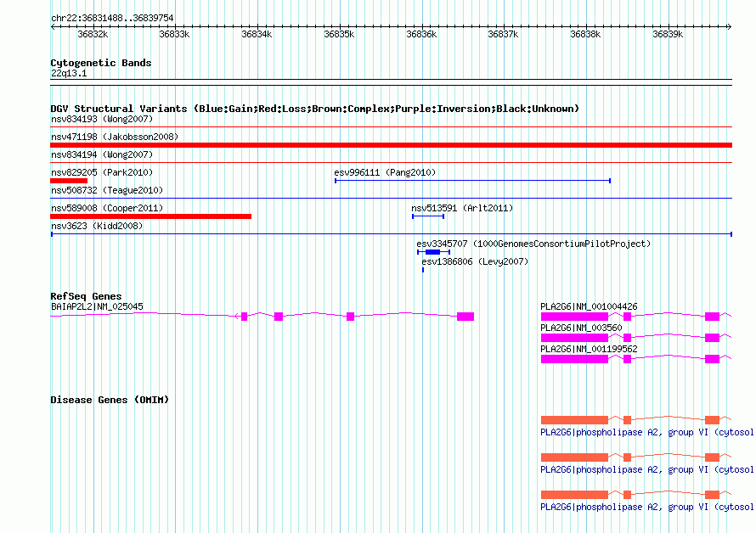The image size is (756, 533).
Task: Click the BAIAP2L2|NM_025045 gene label
Action: click(x=97, y=306)
